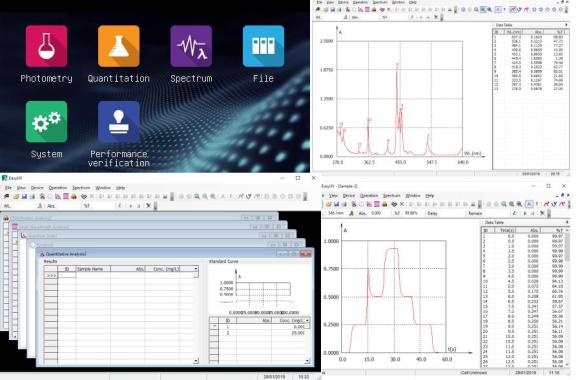Viewport: 580px width, 380px height.
Task: Expand the dropdown arrow in the standard curve table header
Action: tap(307, 320)
